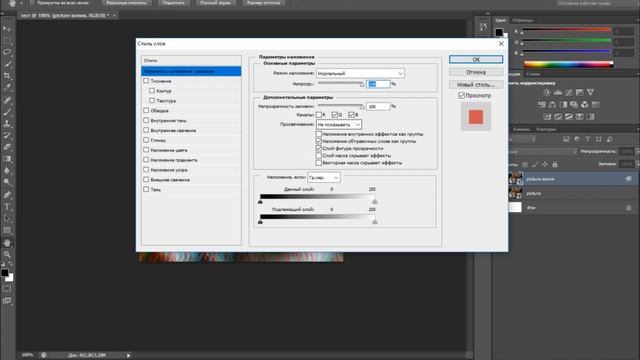This screenshot has width=640, height=360.
Task: Add a Brightness/Contrast adjustment
Action: 547,93
